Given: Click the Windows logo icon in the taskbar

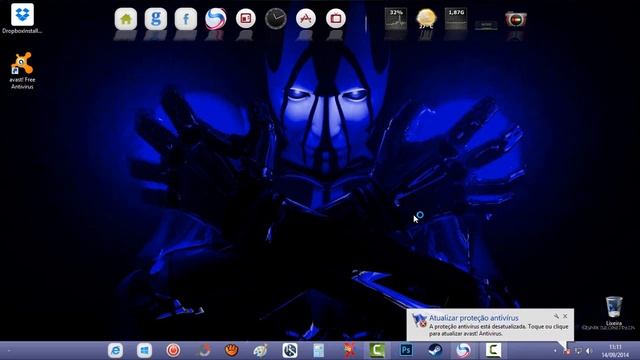Looking at the screenshot, I should click(x=144, y=350).
